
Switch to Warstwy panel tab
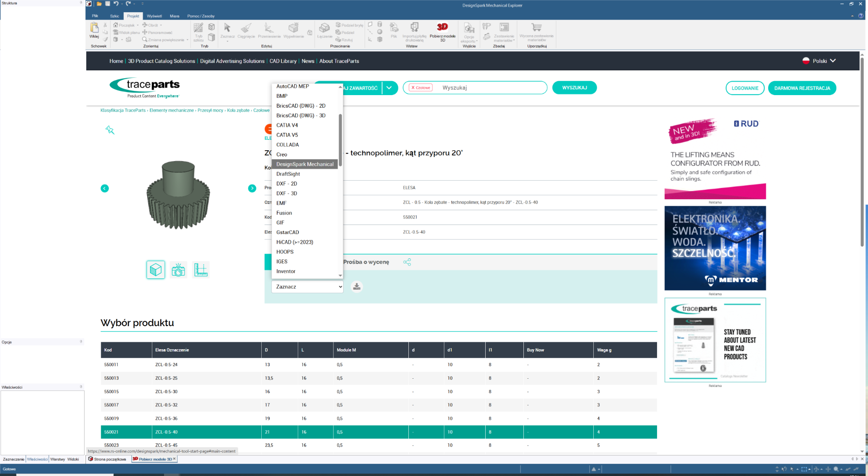(57, 459)
